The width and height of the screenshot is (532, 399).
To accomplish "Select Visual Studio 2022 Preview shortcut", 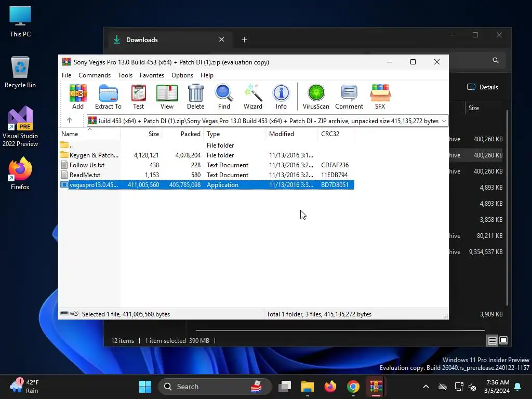I will click(x=20, y=126).
